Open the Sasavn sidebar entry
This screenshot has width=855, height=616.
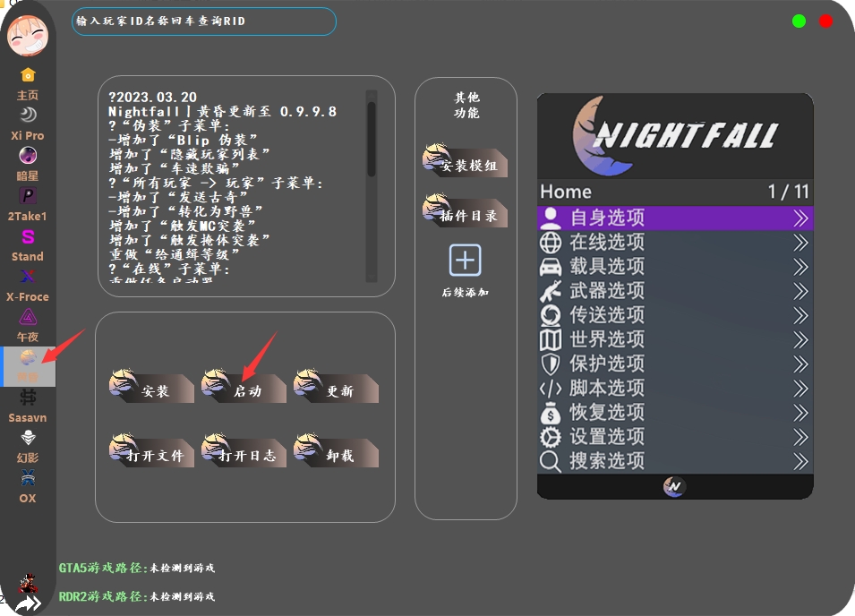[28, 404]
